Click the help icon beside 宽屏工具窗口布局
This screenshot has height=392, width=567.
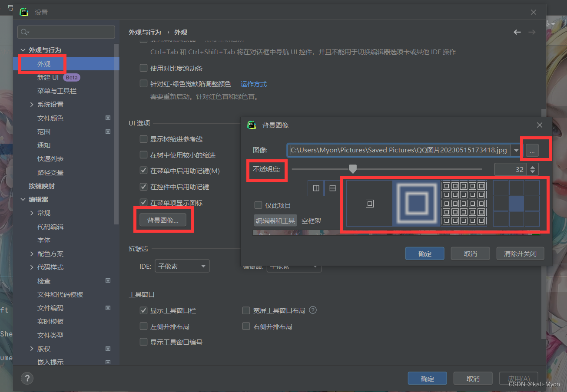pyautogui.click(x=312, y=310)
